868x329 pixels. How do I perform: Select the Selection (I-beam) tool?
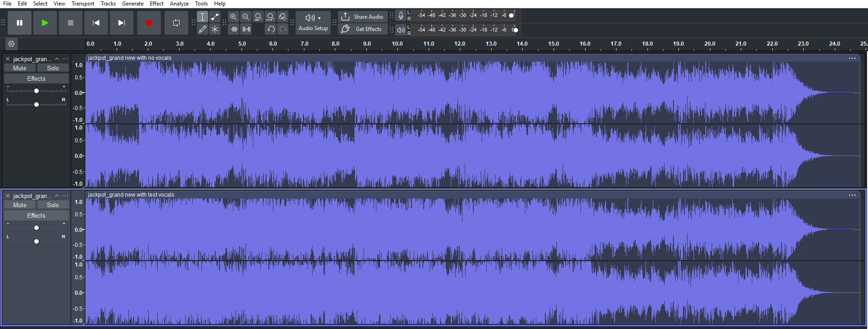(202, 17)
